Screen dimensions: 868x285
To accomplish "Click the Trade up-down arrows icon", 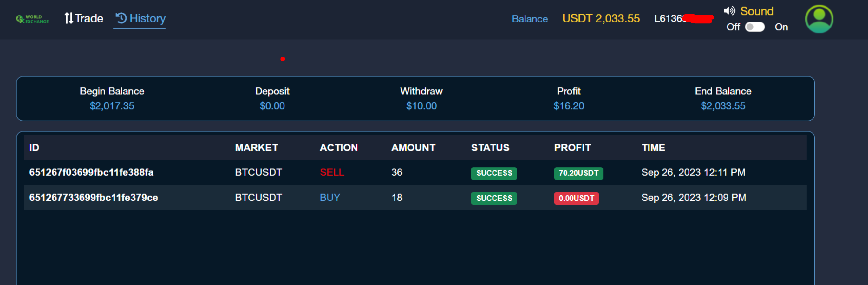I will pyautogui.click(x=69, y=18).
